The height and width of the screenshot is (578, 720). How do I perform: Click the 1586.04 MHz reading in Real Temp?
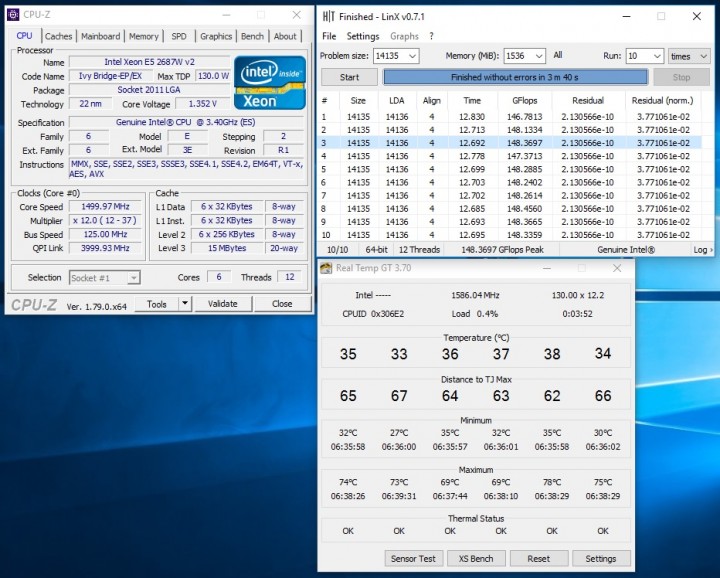click(475, 295)
